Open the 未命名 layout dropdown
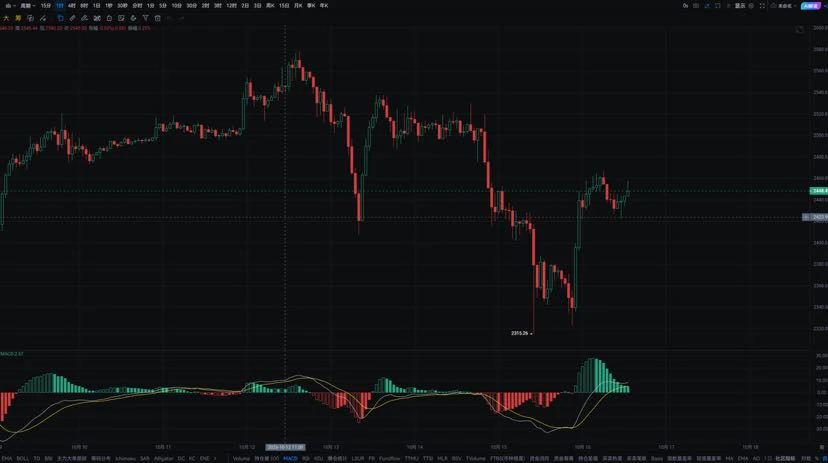 [x=783, y=6]
